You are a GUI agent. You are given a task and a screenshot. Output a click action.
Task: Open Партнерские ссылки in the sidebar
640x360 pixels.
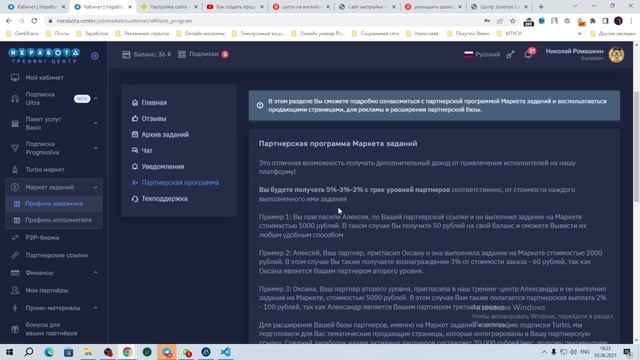[57, 255]
